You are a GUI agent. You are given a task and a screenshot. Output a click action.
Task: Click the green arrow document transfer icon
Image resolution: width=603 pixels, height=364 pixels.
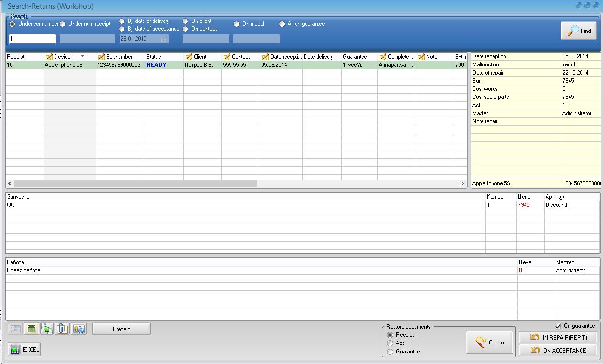point(47,329)
